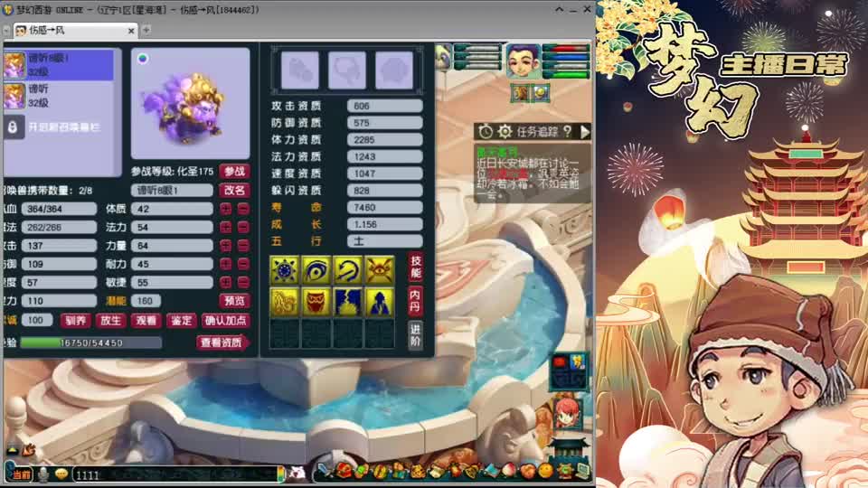The width and height of the screenshot is (868, 488).
Task: Click the pet portrait beside the player avatar
Action: (x=443, y=58)
